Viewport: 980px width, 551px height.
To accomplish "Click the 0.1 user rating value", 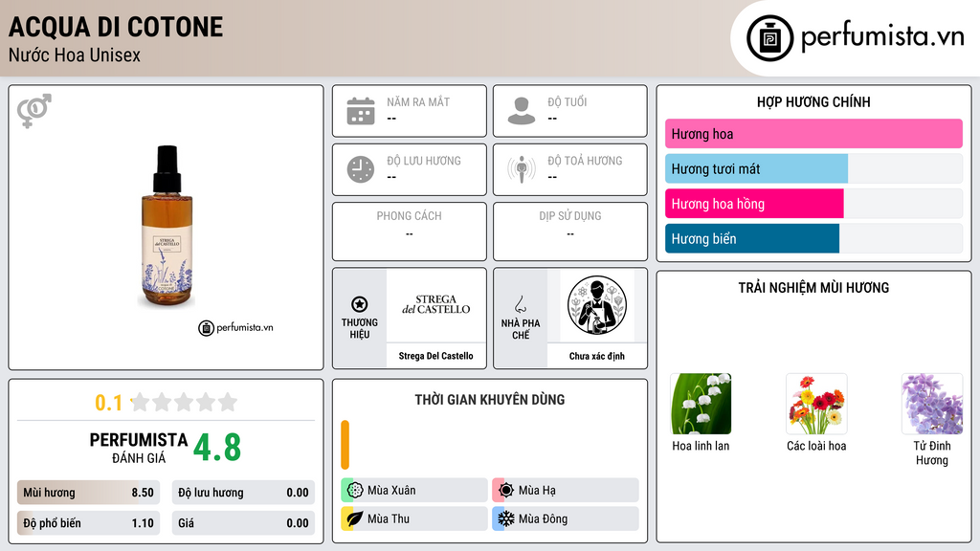I will (108, 403).
